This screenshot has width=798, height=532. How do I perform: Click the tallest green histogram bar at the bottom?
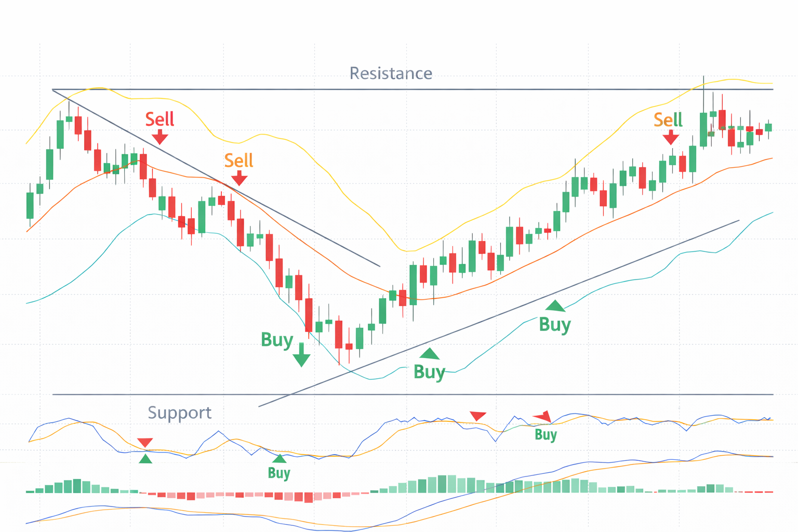click(443, 484)
